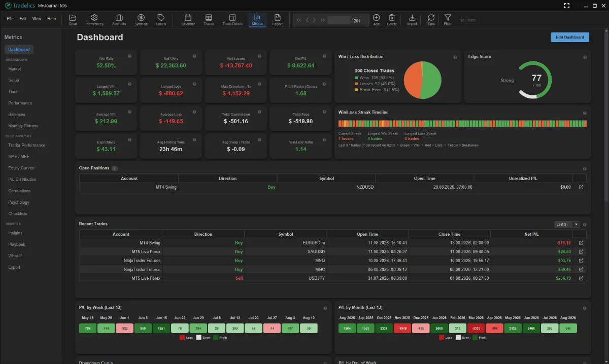This screenshot has width=609, height=364.
Task: Open Performance in the sidebar
Action: [x=20, y=103]
